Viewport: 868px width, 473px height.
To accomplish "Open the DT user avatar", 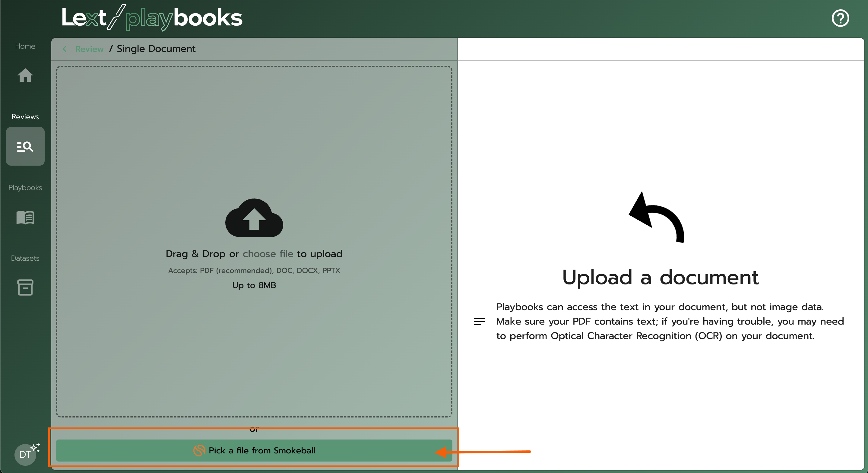I will (x=26, y=454).
